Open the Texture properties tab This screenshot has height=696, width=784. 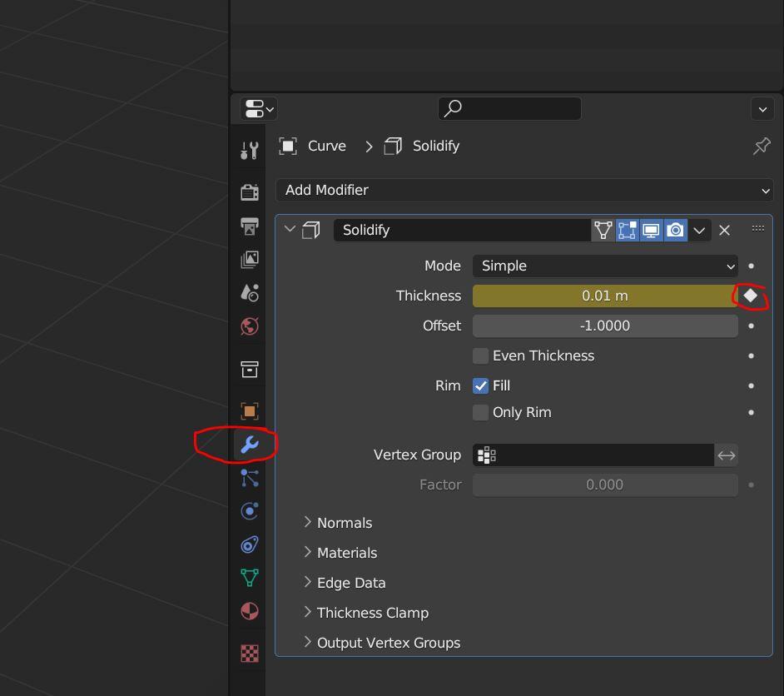tap(249, 653)
